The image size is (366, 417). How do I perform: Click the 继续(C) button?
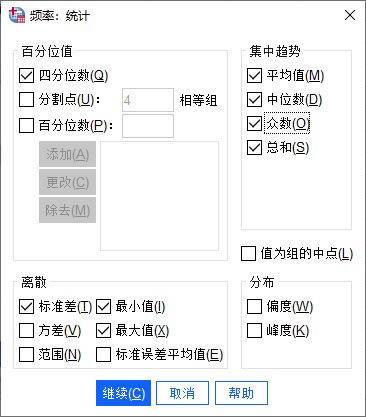(123, 393)
